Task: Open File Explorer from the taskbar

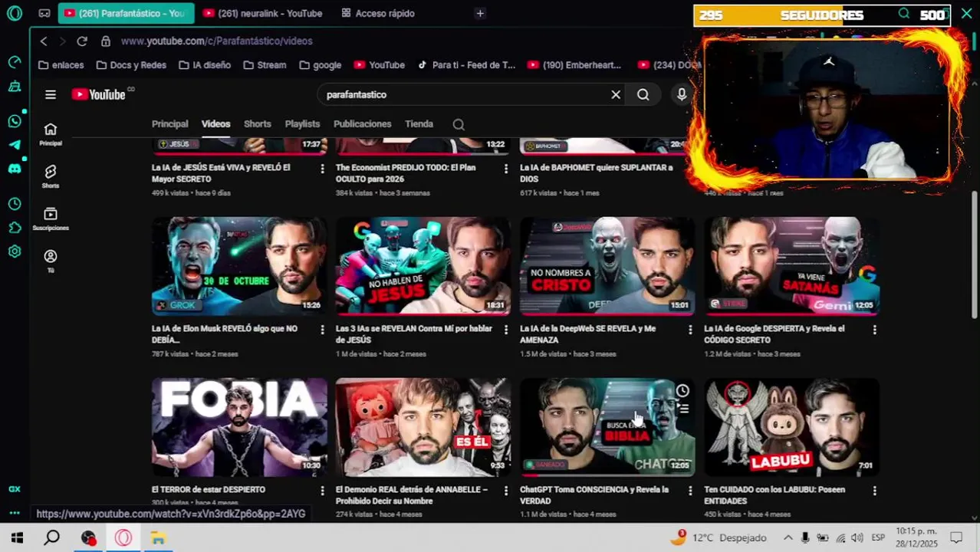Action: 158,538
